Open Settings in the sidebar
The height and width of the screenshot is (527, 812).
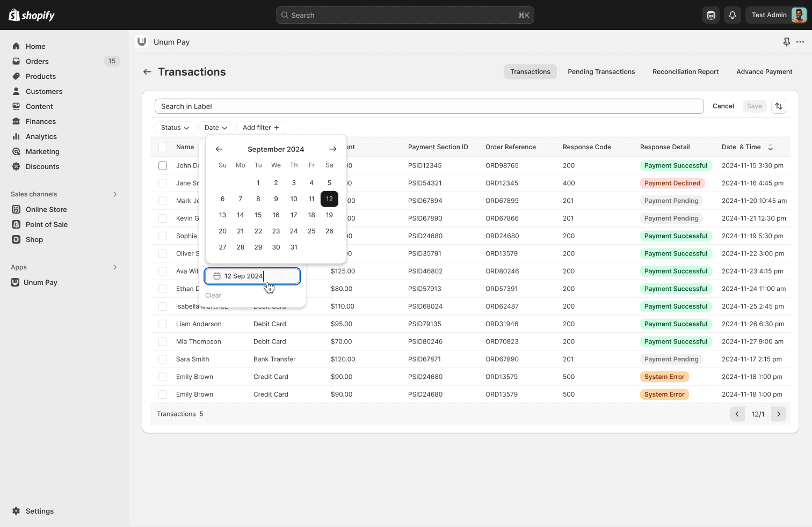click(39, 511)
